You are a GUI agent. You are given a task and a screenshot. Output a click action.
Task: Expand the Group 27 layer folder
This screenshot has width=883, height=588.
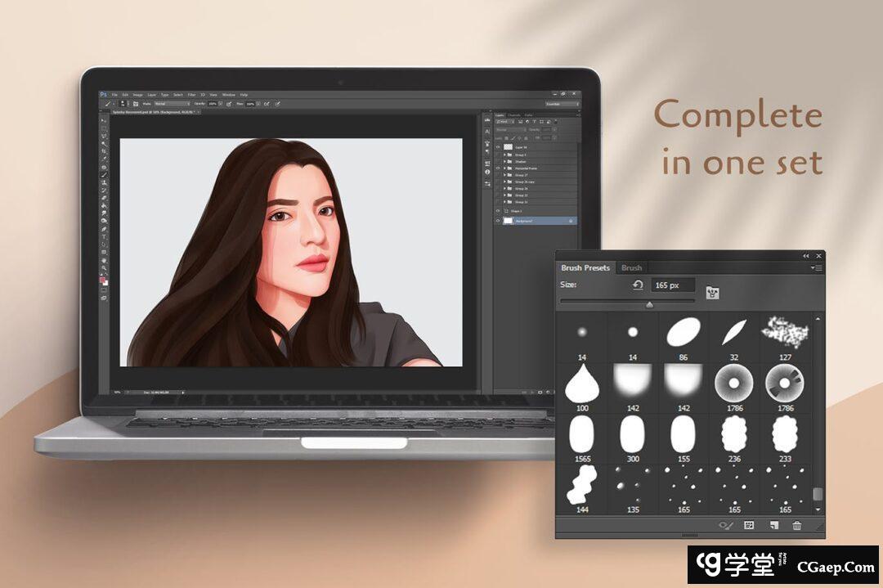[505, 174]
